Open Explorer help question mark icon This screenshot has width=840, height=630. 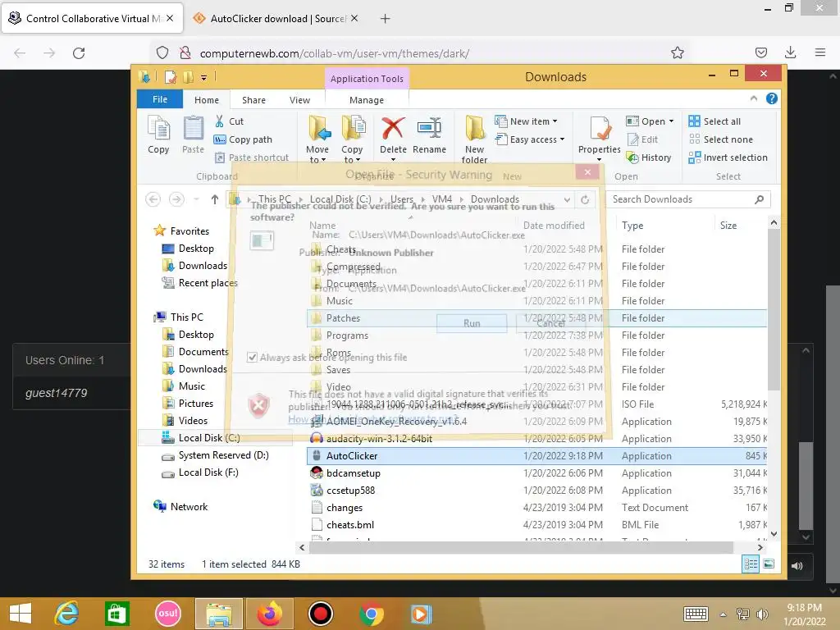tap(771, 98)
